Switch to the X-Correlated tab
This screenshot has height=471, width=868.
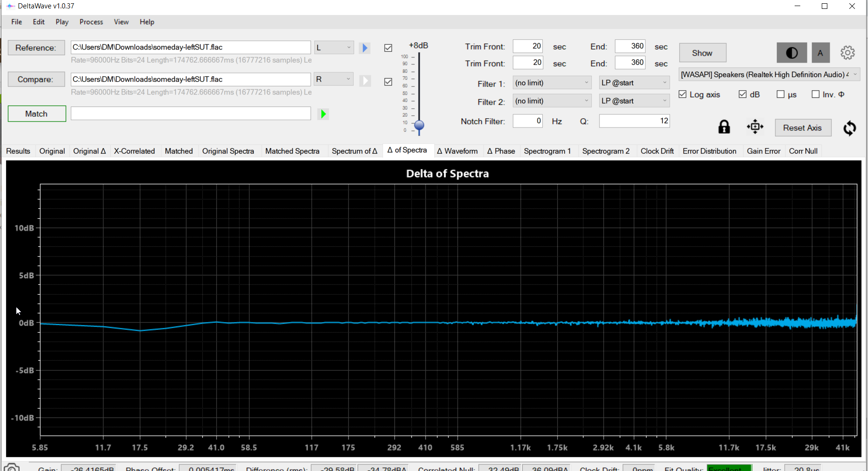tap(135, 151)
